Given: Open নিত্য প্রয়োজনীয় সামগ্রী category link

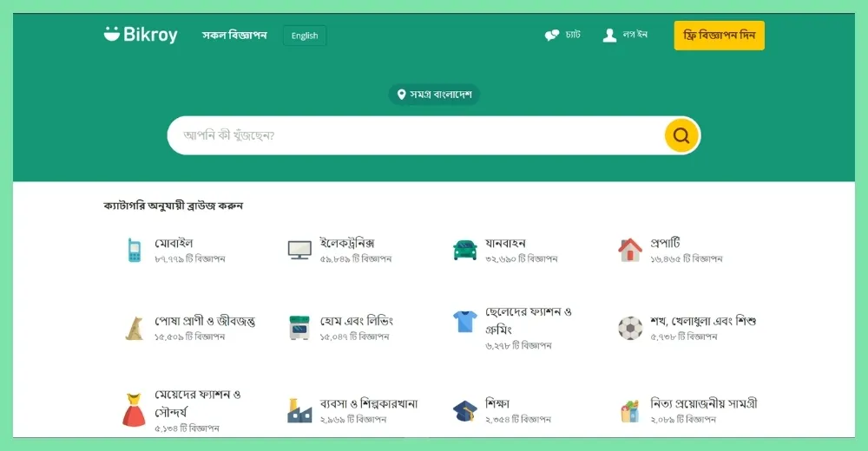Looking at the screenshot, I should tap(704, 403).
